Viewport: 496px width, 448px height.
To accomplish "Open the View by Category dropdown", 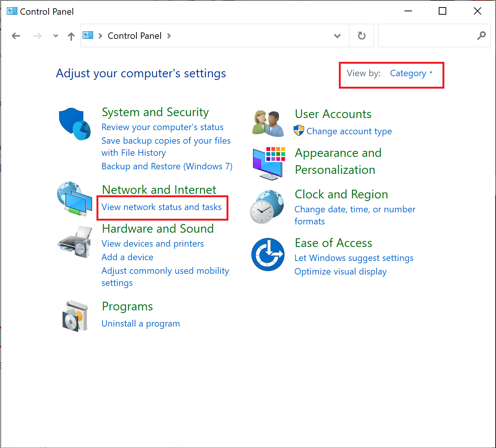I will [x=411, y=73].
